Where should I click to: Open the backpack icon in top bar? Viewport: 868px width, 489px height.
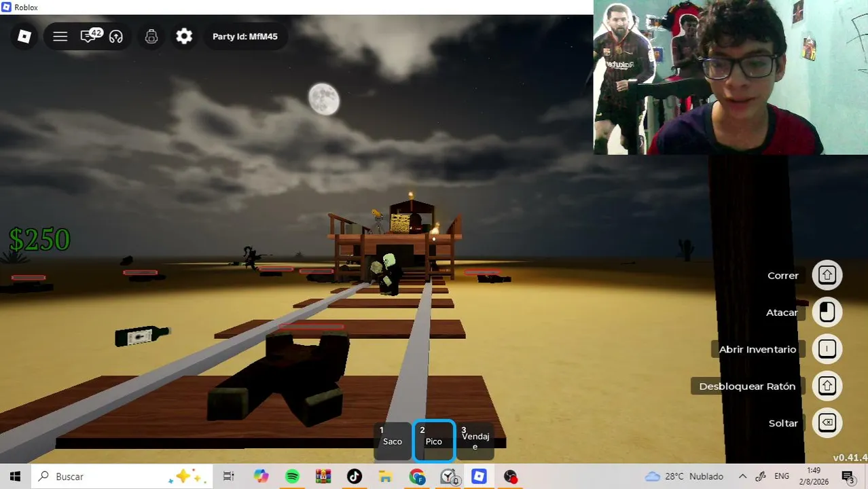pyautogui.click(x=151, y=37)
